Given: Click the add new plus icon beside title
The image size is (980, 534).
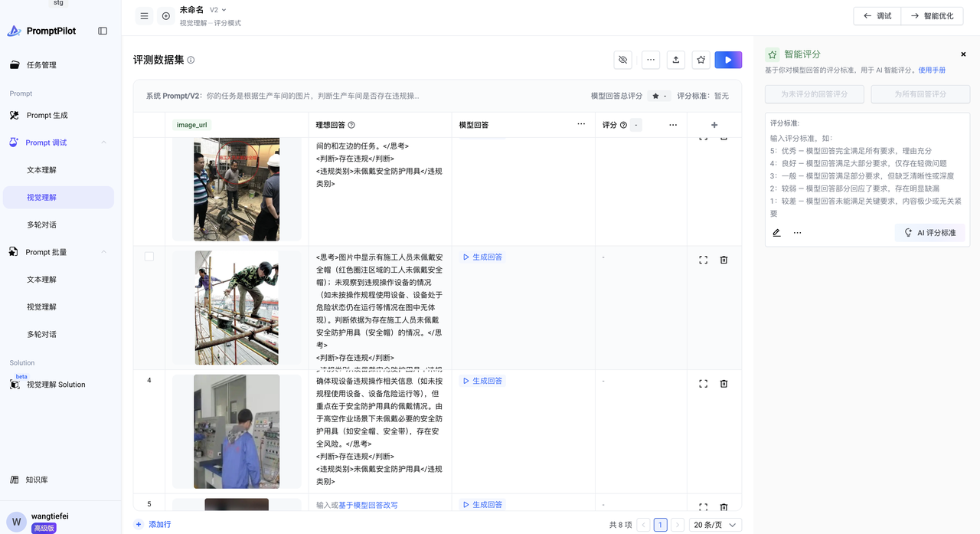Looking at the screenshot, I should point(165,16).
